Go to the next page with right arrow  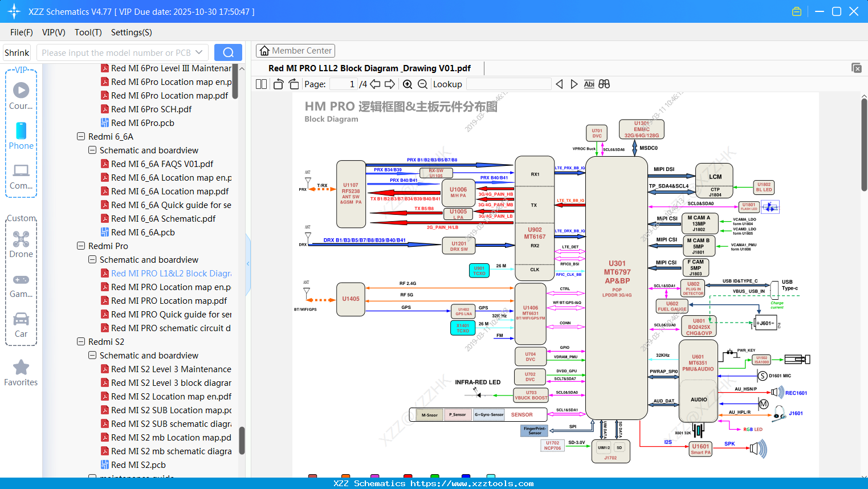click(390, 84)
